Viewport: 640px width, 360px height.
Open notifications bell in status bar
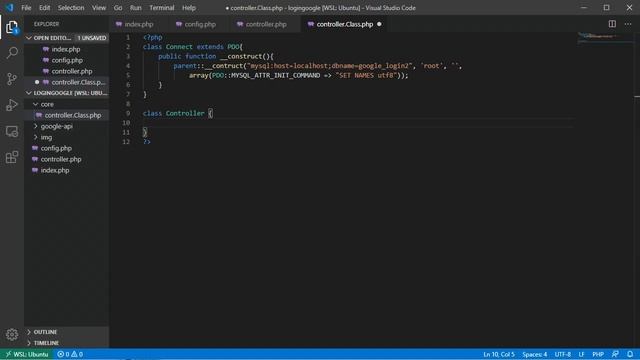pos(630,354)
